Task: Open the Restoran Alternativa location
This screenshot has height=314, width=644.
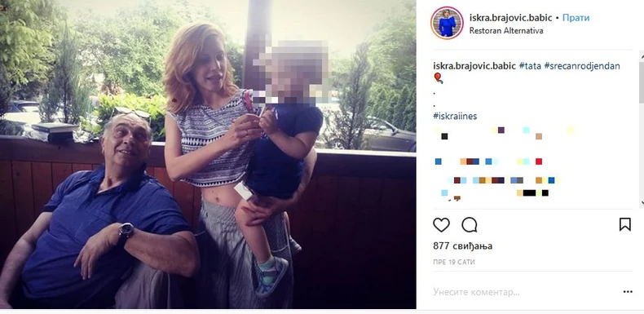Action: [506, 31]
